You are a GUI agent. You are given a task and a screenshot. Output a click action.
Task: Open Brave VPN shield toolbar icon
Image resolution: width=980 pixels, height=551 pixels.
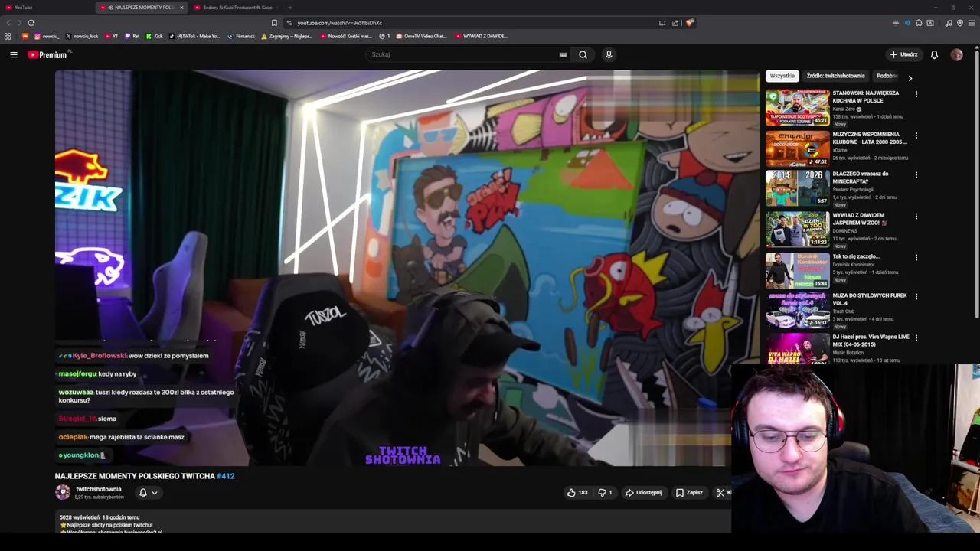(960, 23)
